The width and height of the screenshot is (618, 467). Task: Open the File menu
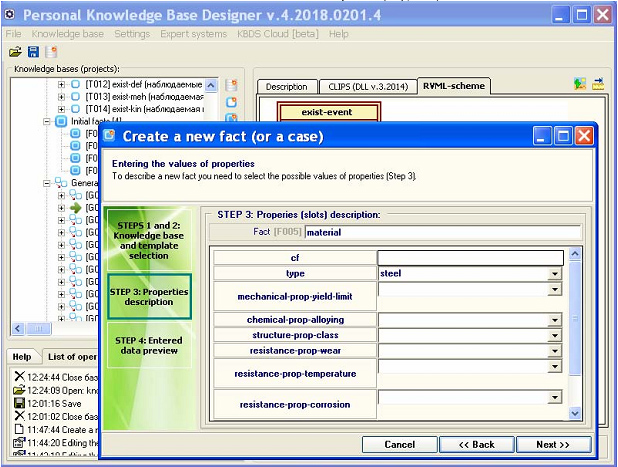point(13,34)
